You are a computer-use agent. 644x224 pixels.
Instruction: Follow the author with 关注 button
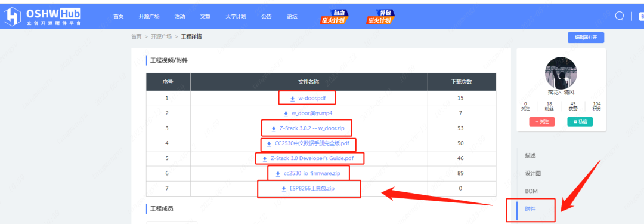(x=542, y=121)
